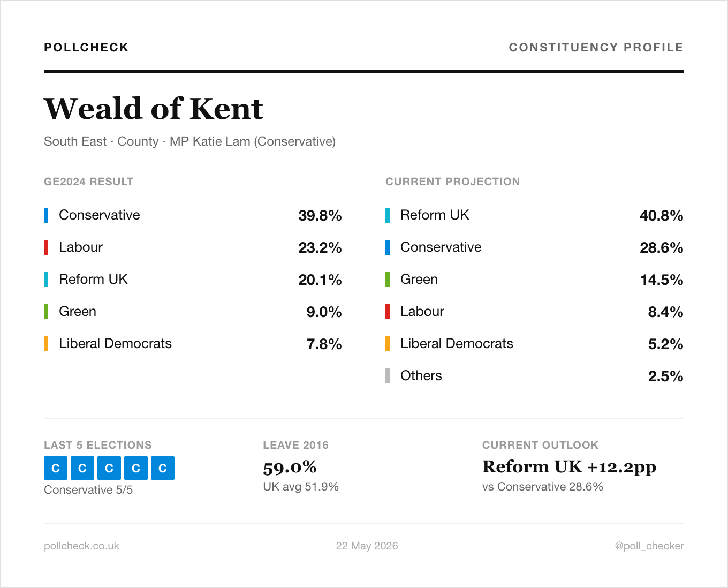728x588 pixels.
Task: Select the Constituency Profile header label
Action: [x=596, y=47]
